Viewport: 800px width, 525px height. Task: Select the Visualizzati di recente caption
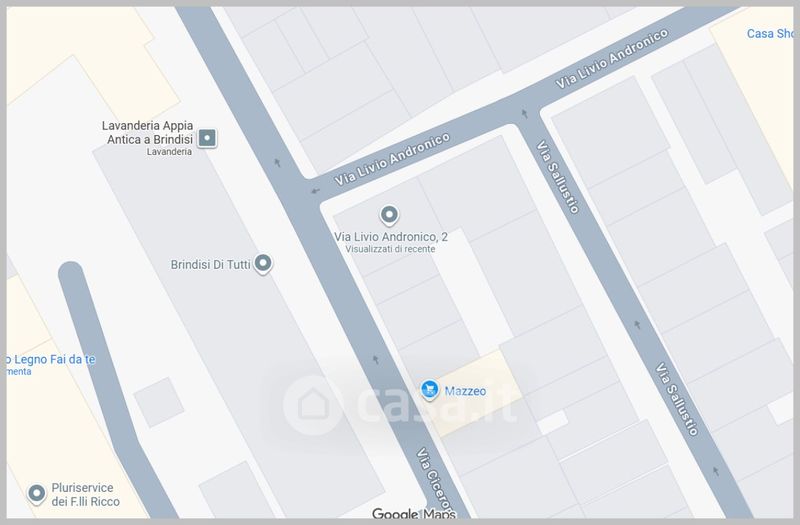[390, 249]
